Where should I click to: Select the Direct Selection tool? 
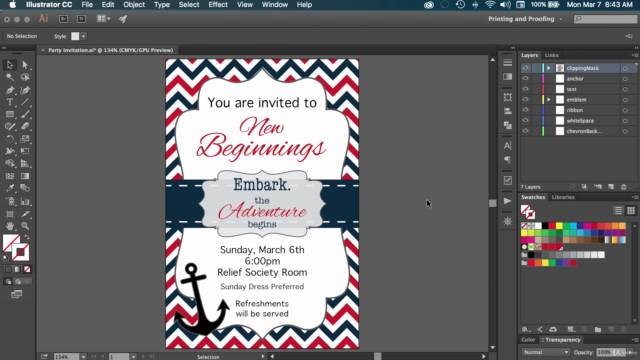[x=25, y=64]
